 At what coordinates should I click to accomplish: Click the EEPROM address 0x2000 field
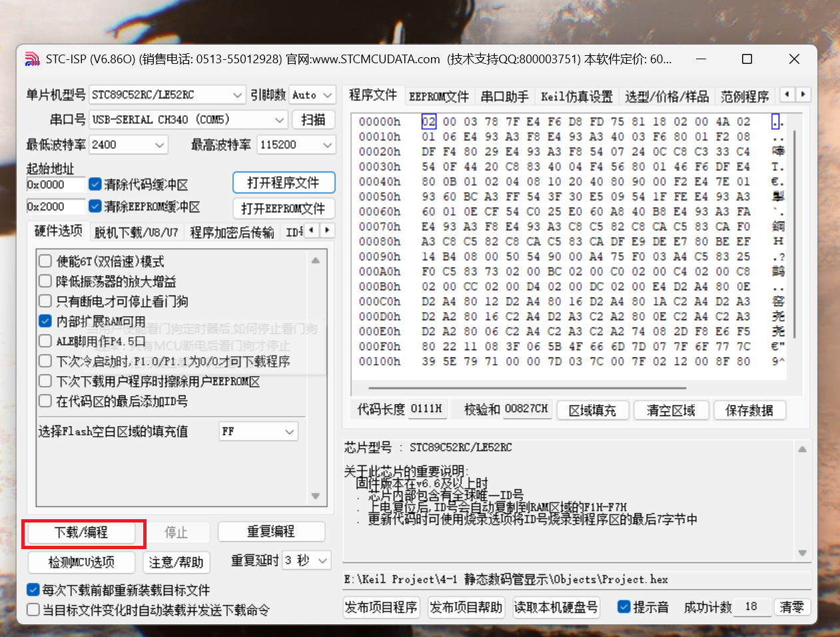pos(56,206)
